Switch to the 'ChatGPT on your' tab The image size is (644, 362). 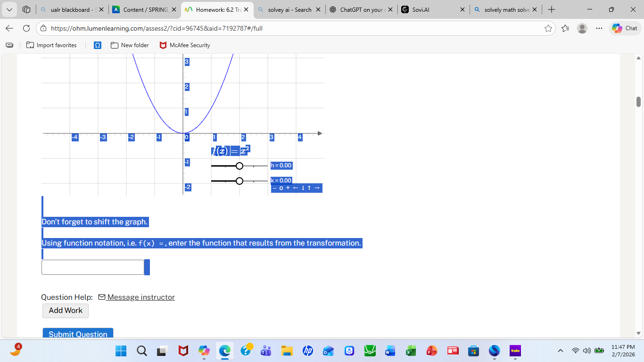point(362,9)
